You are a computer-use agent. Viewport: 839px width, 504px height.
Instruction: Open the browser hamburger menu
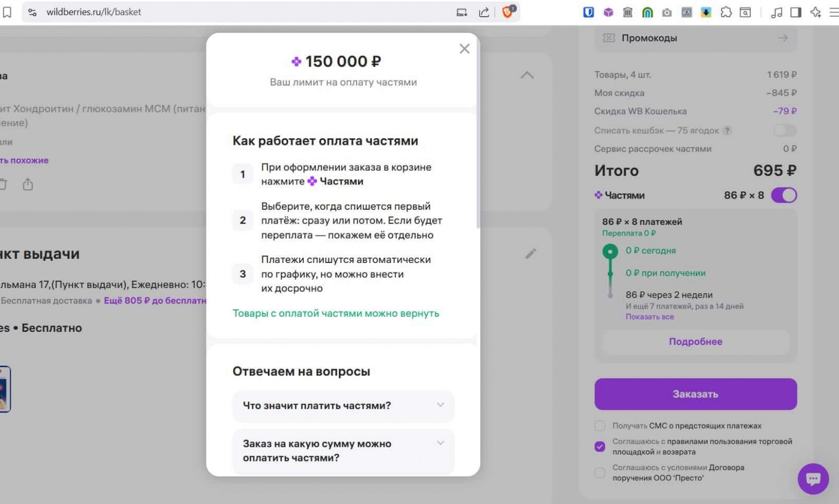[x=833, y=12]
